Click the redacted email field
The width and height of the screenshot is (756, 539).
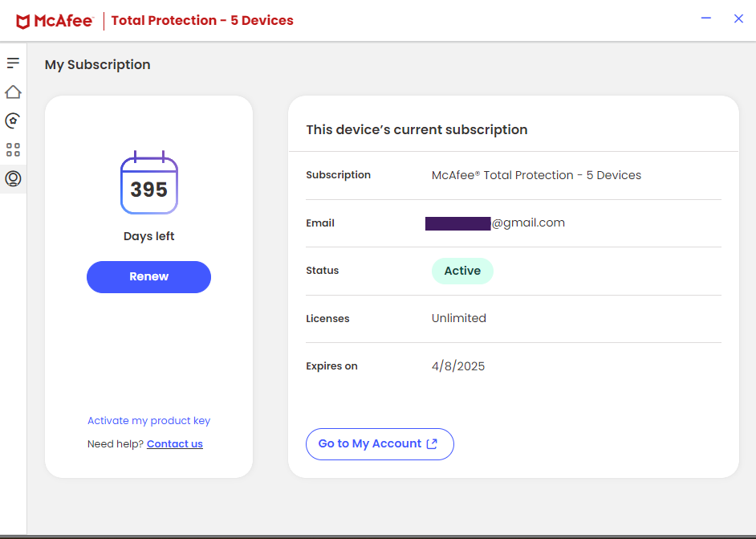point(457,223)
